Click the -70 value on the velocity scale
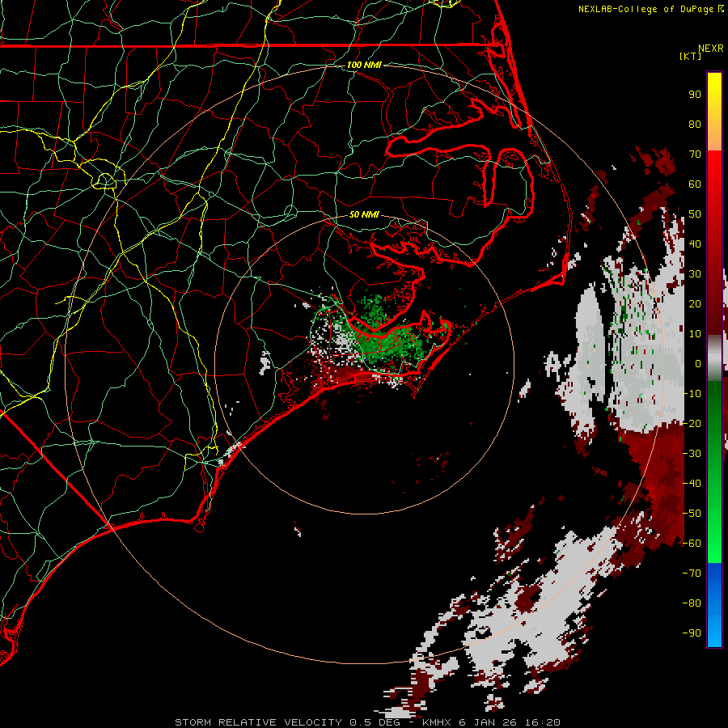This screenshot has width=728, height=728. point(692,574)
